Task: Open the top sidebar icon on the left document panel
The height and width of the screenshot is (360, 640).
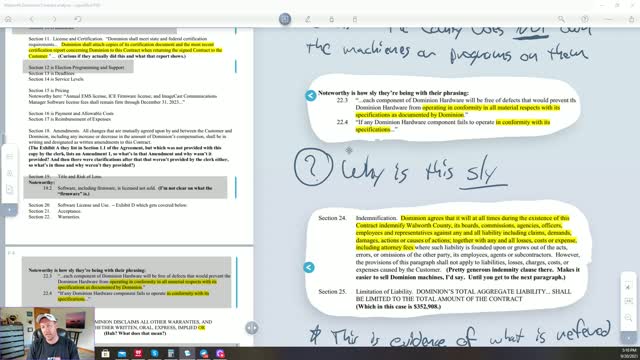Action: click(10, 156)
